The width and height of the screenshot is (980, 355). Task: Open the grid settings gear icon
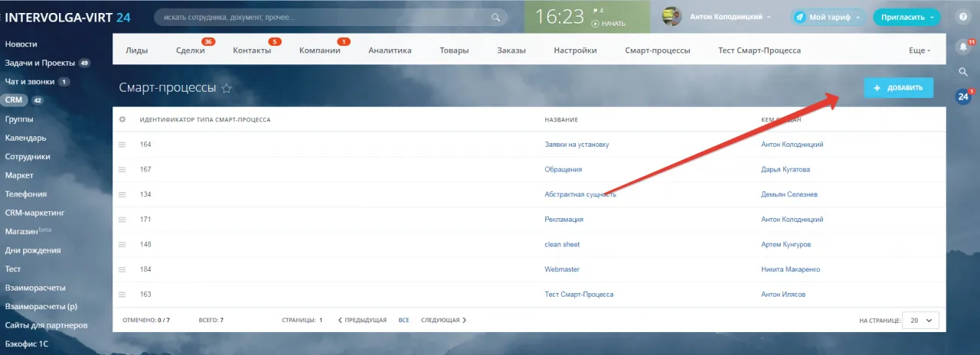122,119
